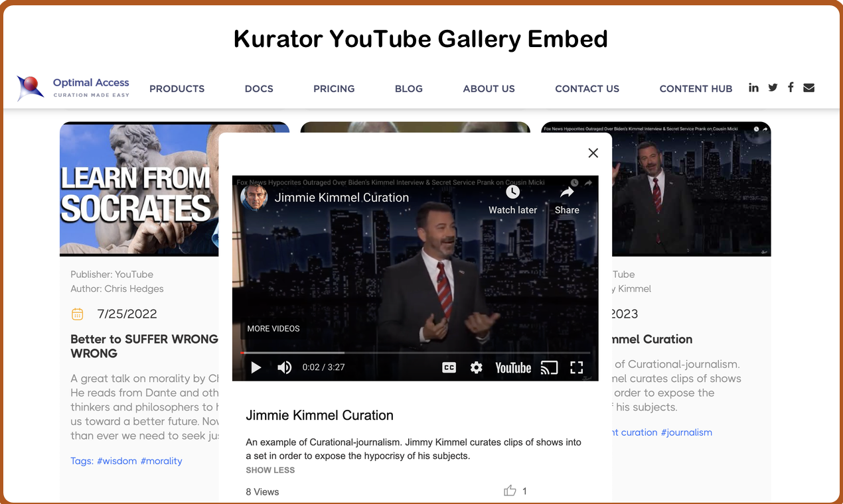Open the DOCS menu item

tap(259, 88)
